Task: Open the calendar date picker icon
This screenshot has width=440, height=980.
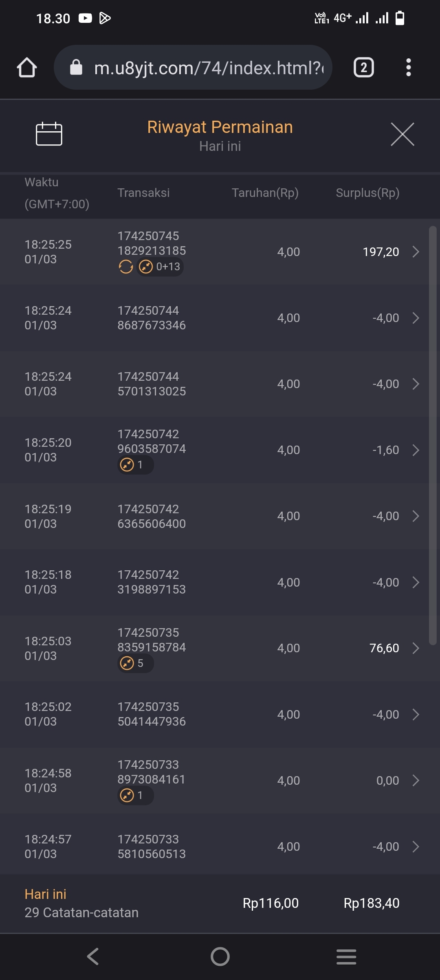Action: 49,134
